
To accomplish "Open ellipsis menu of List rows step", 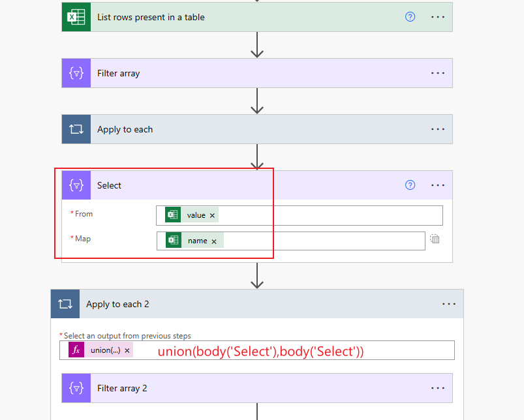I will pyautogui.click(x=438, y=17).
